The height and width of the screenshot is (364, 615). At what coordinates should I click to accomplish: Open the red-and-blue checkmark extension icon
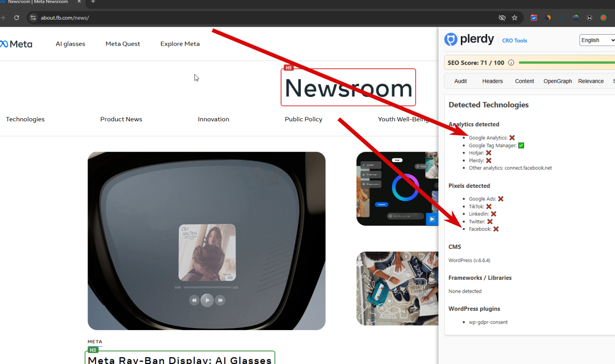tap(534, 18)
